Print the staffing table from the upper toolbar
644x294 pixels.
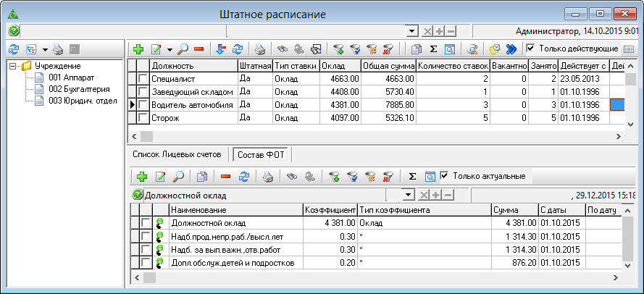[259, 49]
